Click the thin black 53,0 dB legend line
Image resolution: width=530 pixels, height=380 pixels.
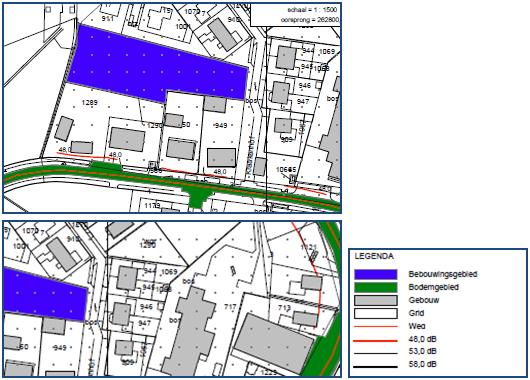click(376, 353)
